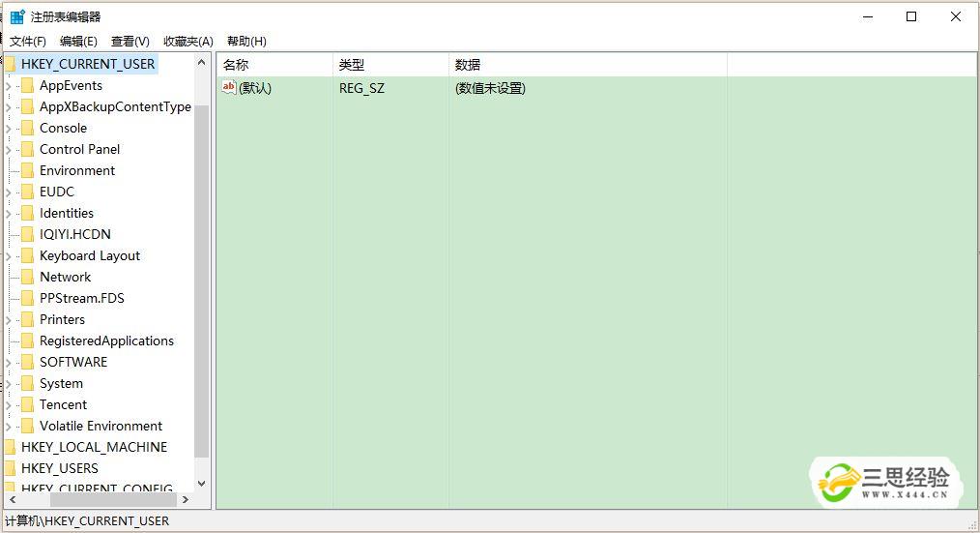Open the 查看(V) menu
Viewport: 980px width, 533px height.
coord(130,41)
